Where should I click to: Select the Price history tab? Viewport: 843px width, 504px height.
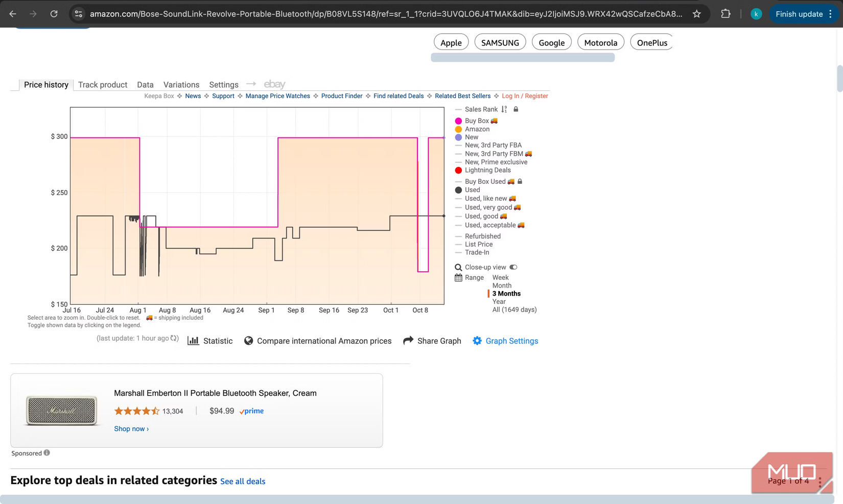pos(46,85)
